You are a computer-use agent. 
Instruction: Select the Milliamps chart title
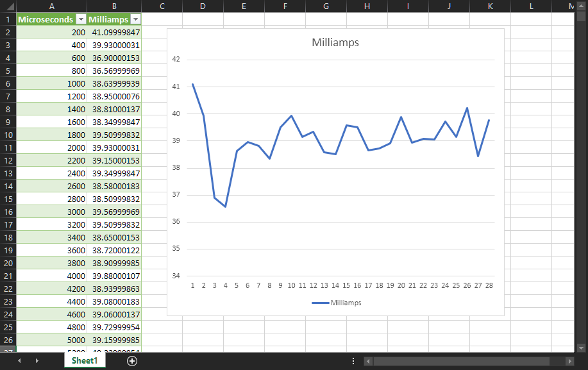point(335,43)
